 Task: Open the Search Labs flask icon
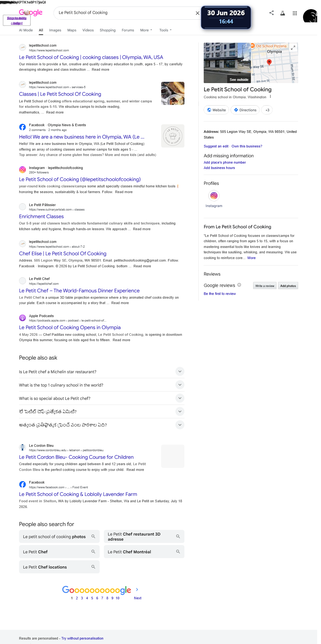coord(283,13)
